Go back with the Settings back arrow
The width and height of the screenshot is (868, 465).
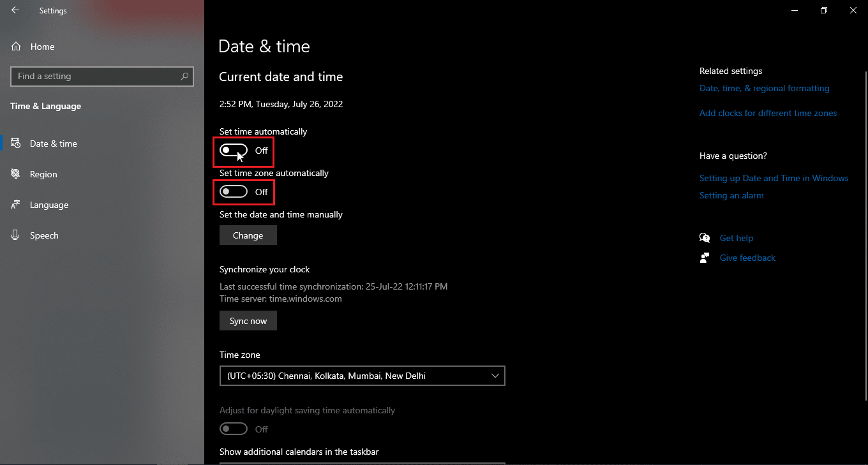[15, 10]
